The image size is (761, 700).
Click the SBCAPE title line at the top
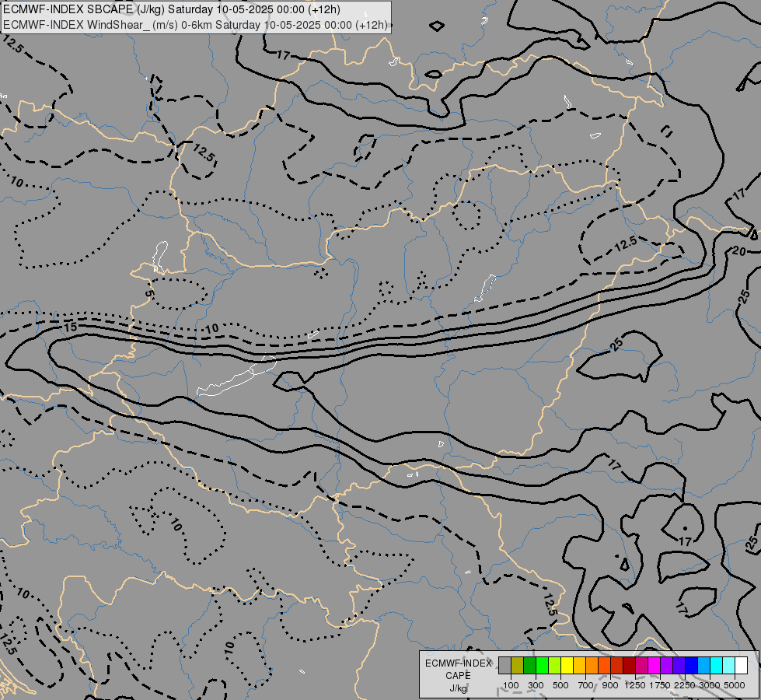[x=172, y=9]
